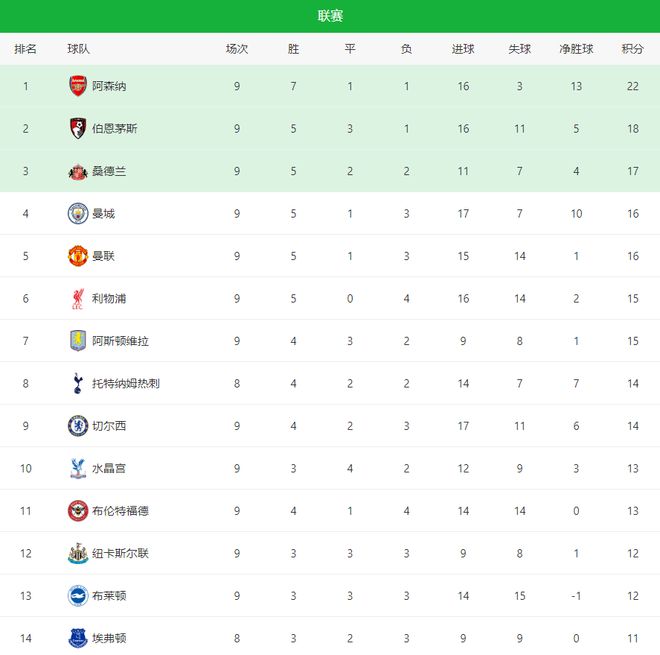This screenshot has height=655, width=660.
Task: Open the 联赛 tab header
Action: tap(330, 16)
